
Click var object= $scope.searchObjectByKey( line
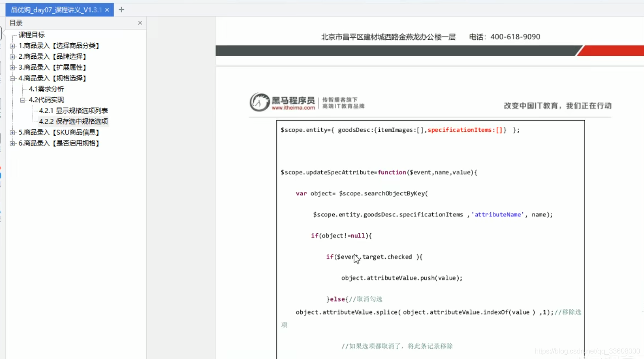pyautogui.click(x=362, y=194)
